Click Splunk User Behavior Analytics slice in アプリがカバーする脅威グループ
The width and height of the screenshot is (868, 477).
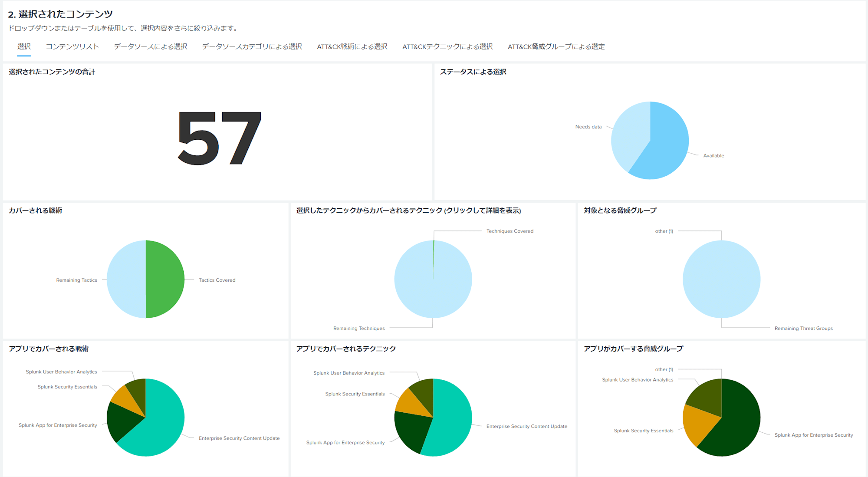(707, 397)
